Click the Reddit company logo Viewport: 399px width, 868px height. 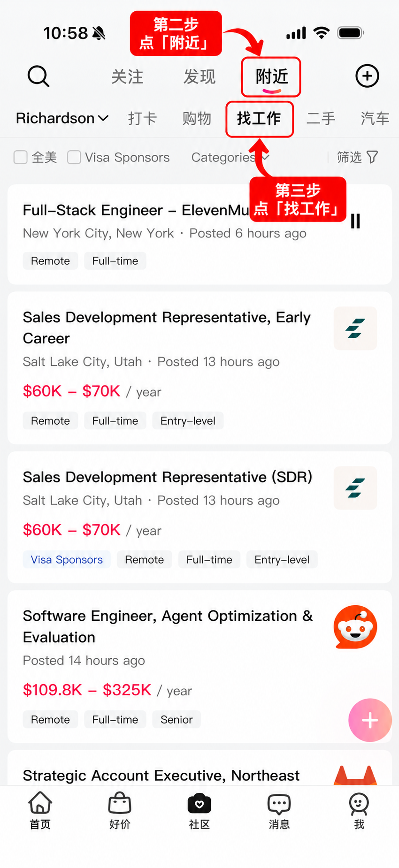click(355, 627)
